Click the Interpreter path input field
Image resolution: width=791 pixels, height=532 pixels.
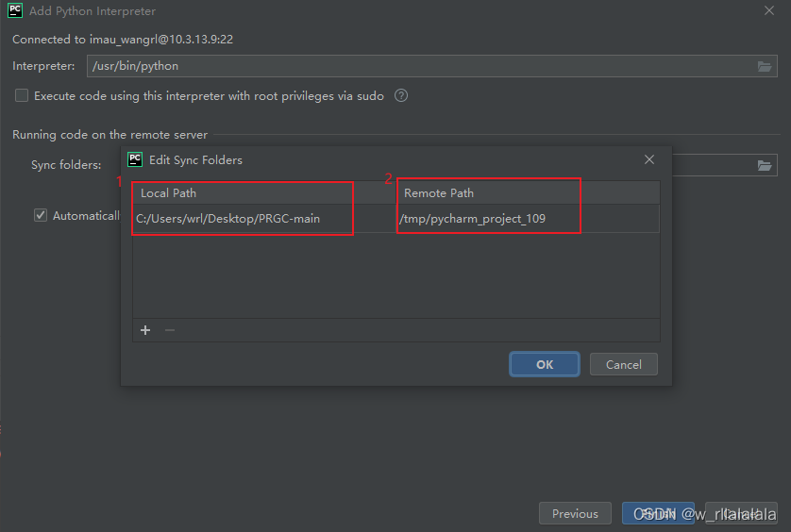(431, 66)
